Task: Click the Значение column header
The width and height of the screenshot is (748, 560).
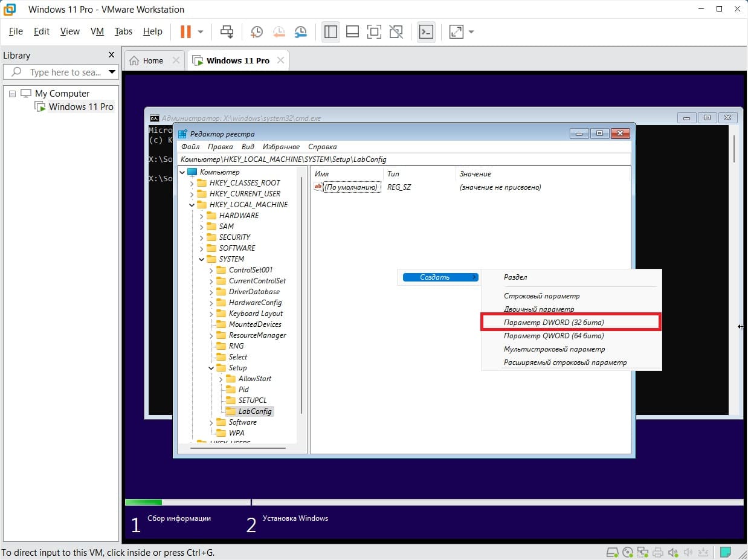Action: [x=544, y=174]
